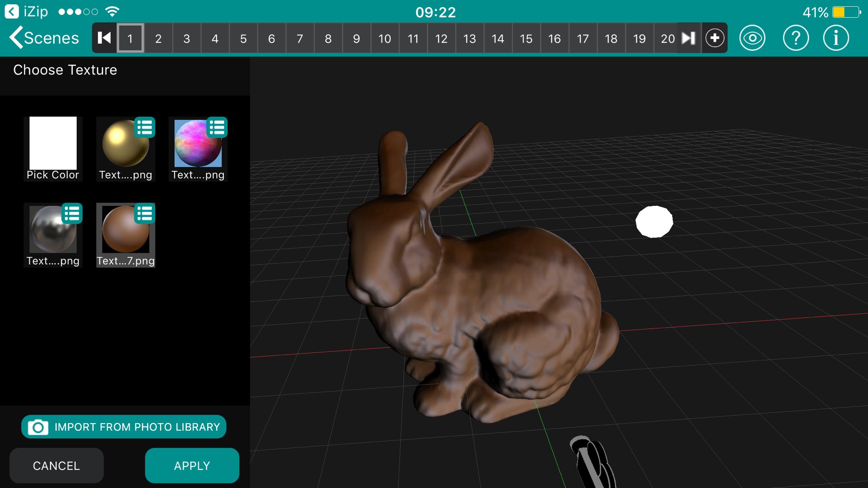Viewport: 868px width, 488px height.
Task: Select the camera object in viewport
Action: [593, 463]
